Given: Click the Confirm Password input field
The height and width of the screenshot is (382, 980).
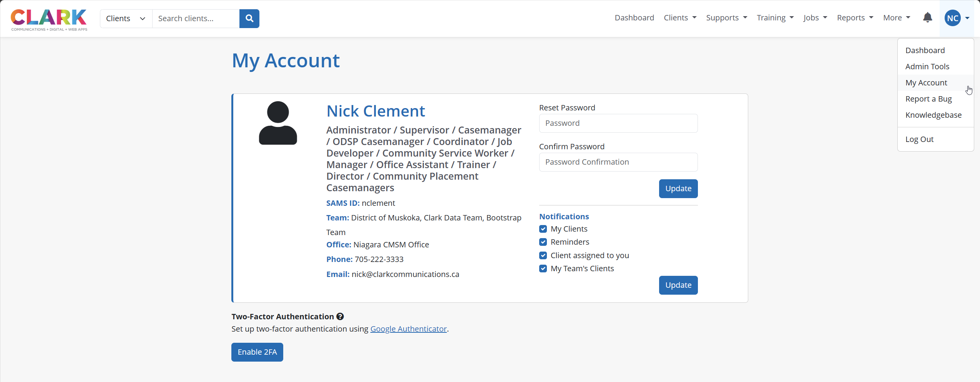Looking at the screenshot, I should [x=618, y=162].
